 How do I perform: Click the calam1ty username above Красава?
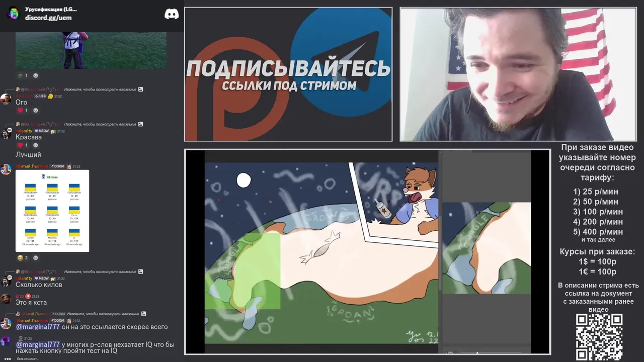[x=24, y=131]
